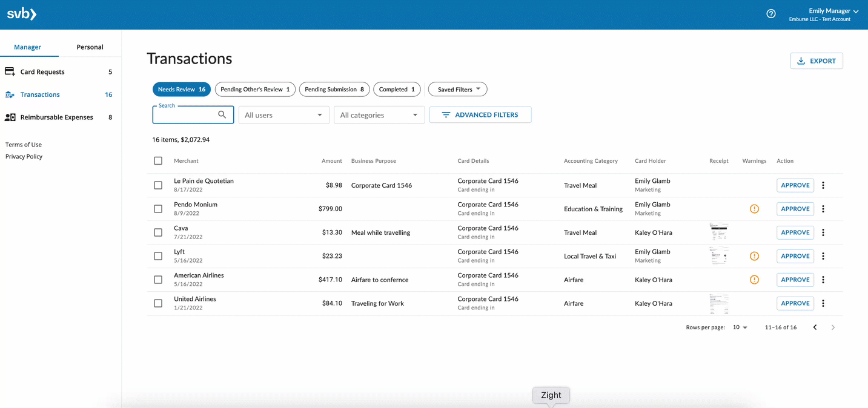Image resolution: width=868 pixels, height=408 pixels.
Task: Click the search magnifier icon
Action: coord(222,114)
